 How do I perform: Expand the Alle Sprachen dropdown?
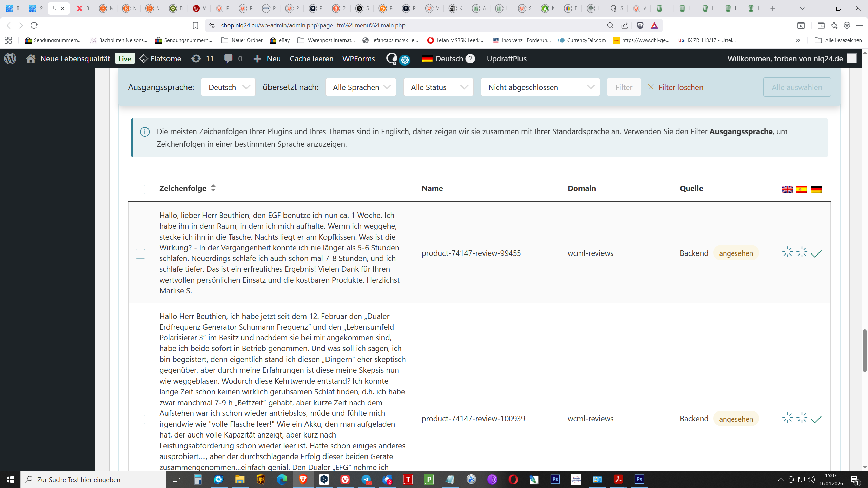point(361,87)
